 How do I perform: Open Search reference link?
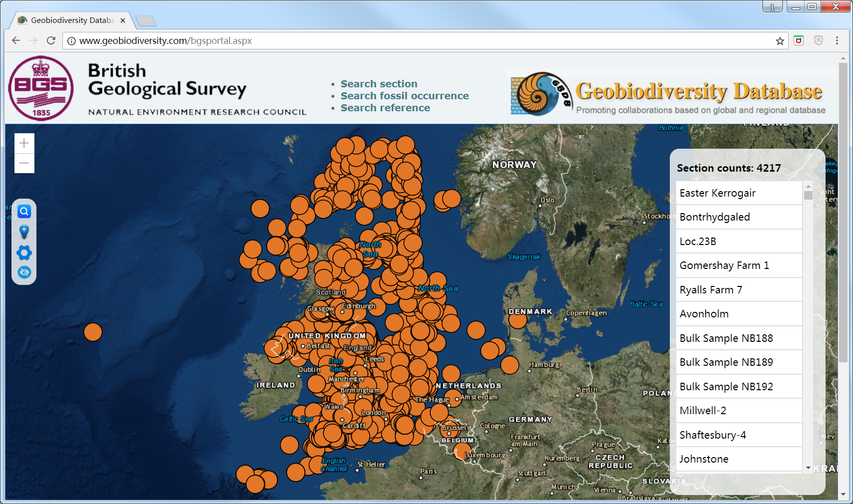click(385, 108)
